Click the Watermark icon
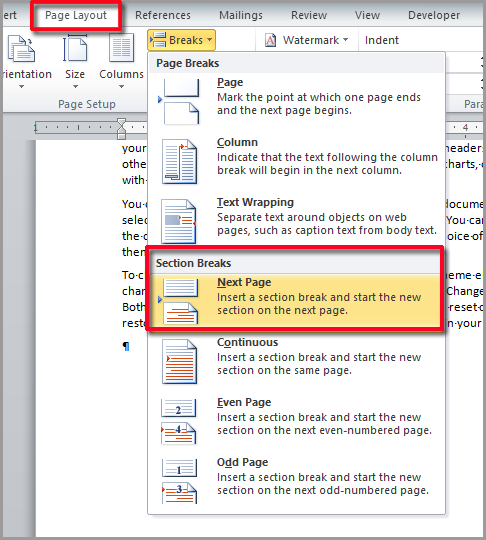Image resolution: width=486 pixels, height=540 pixels. click(270, 40)
